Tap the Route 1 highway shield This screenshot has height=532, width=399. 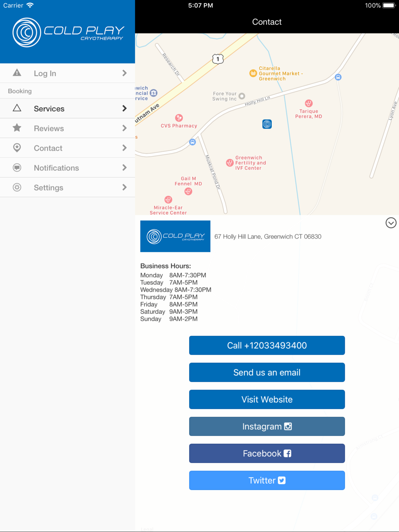(218, 59)
